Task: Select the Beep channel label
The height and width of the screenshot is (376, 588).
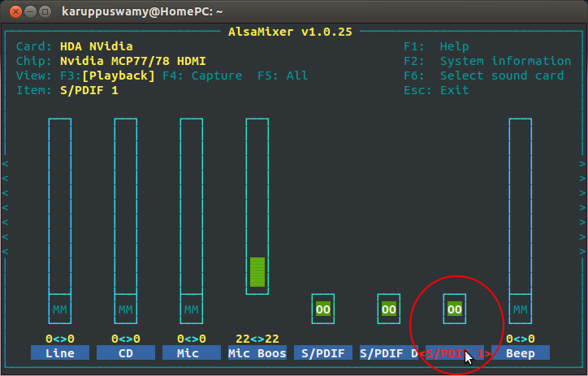Action: pos(520,352)
